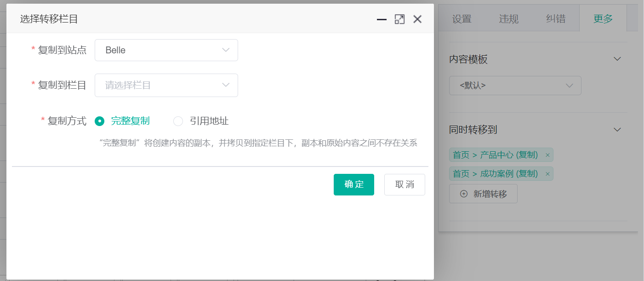Click the plus icon on 新增转移
644x281 pixels.
click(465, 194)
